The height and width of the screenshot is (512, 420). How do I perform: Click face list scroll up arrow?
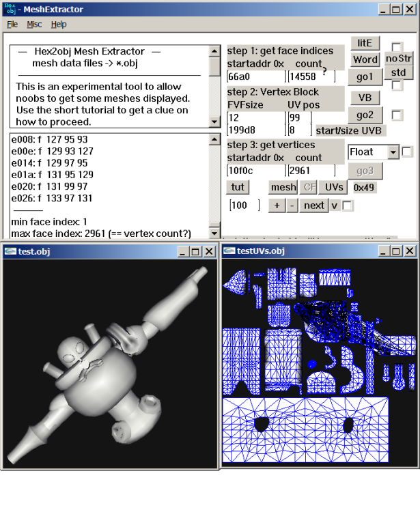pos(214,139)
